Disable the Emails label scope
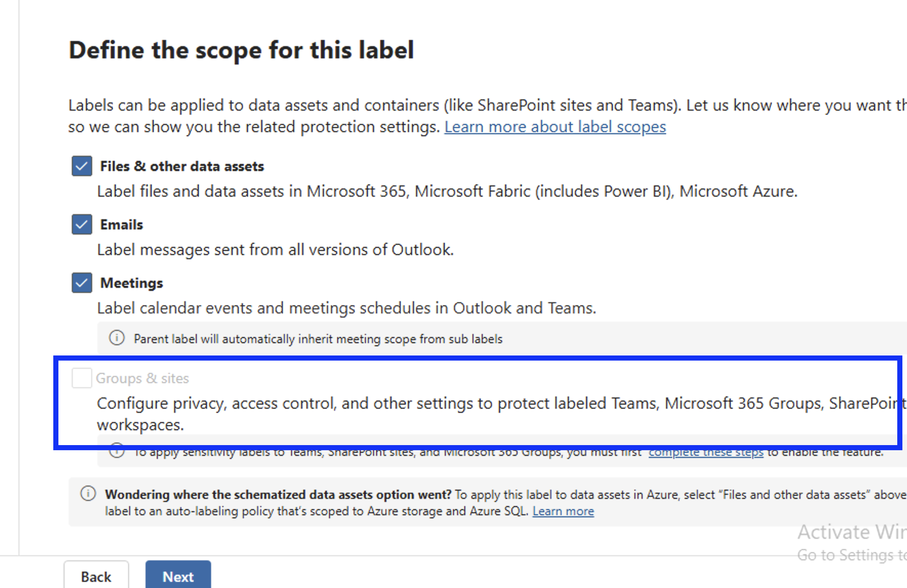The height and width of the screenshot is (588, 907). [x=81, y=224]
